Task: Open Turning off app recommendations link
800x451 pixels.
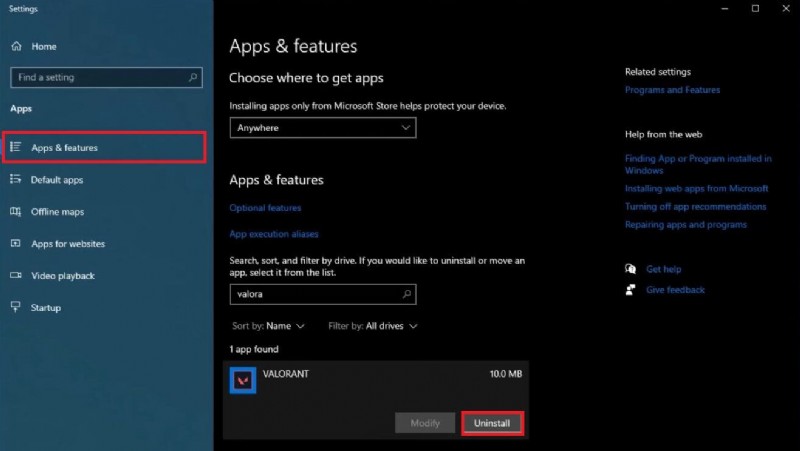Action: pyautogui.click(x=695, y=207)
